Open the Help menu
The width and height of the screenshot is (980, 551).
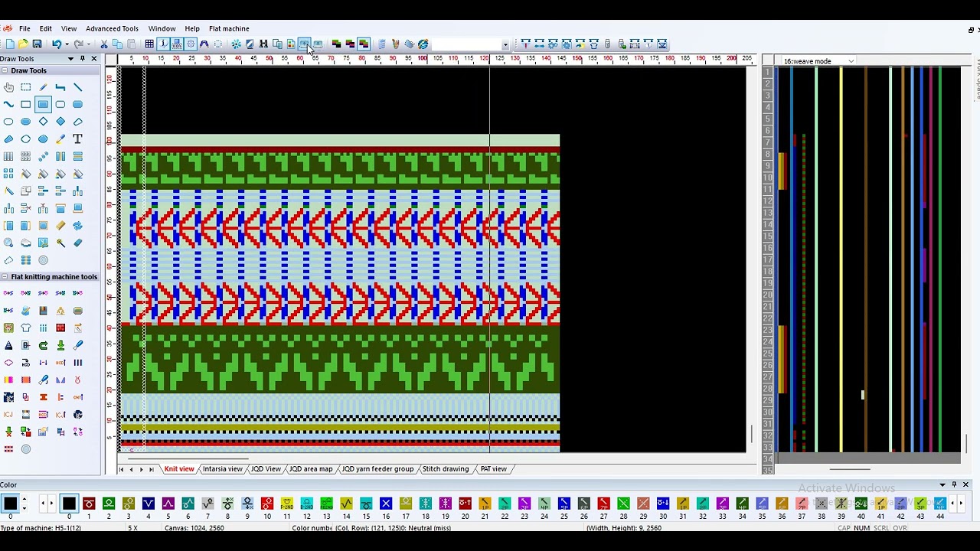(x=192, y=28)
